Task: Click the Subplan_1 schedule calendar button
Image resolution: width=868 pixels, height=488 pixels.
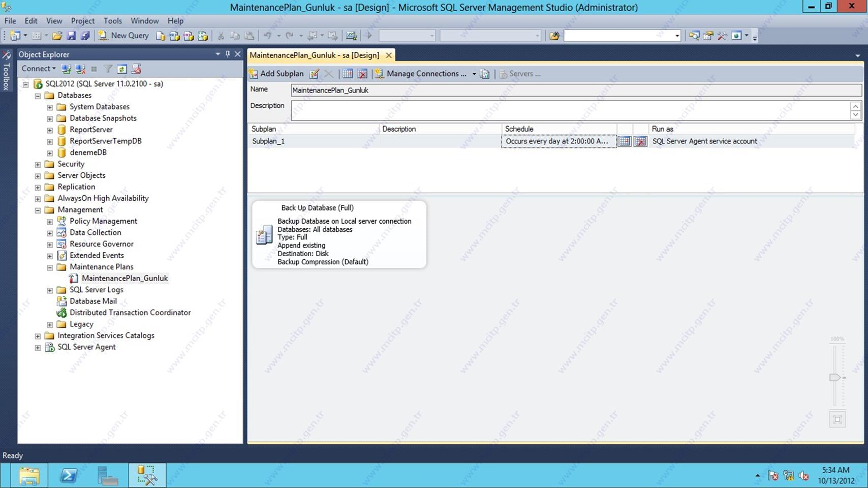Action: click(625, 141)
